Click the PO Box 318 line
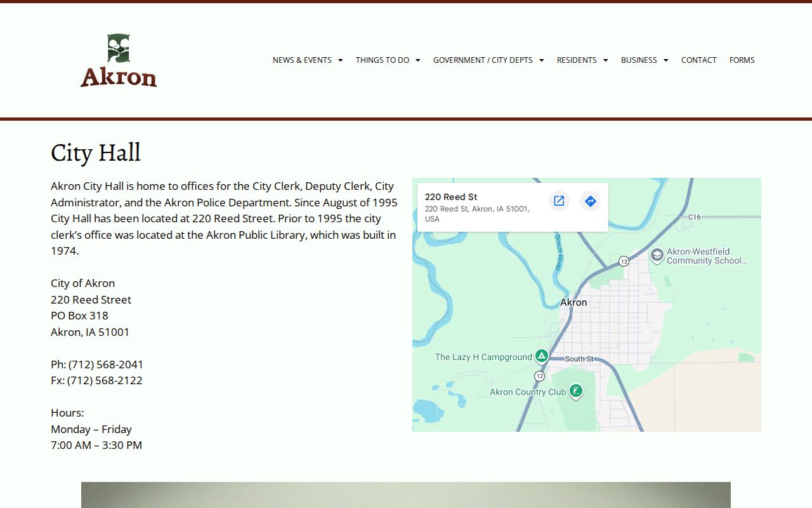Image resolution: width=812 pixels, height=508 pixels. (x=79, y=316)
